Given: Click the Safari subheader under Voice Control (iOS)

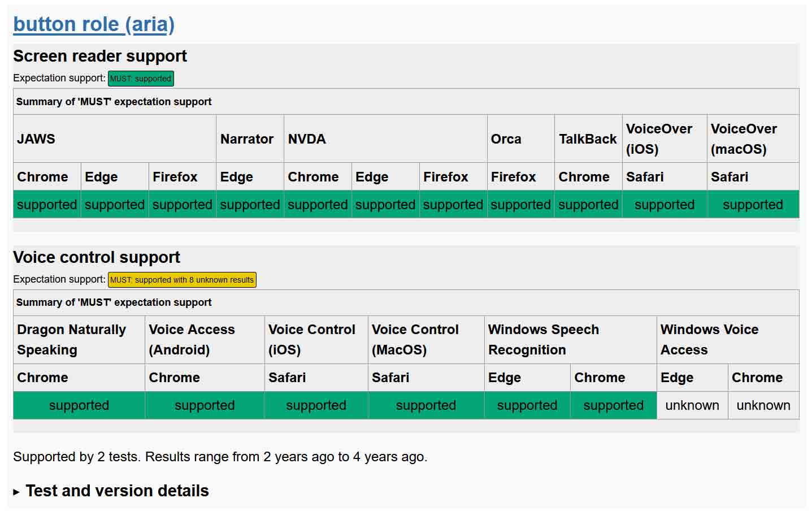Looking at the screenshot, I should pos(316,378).
